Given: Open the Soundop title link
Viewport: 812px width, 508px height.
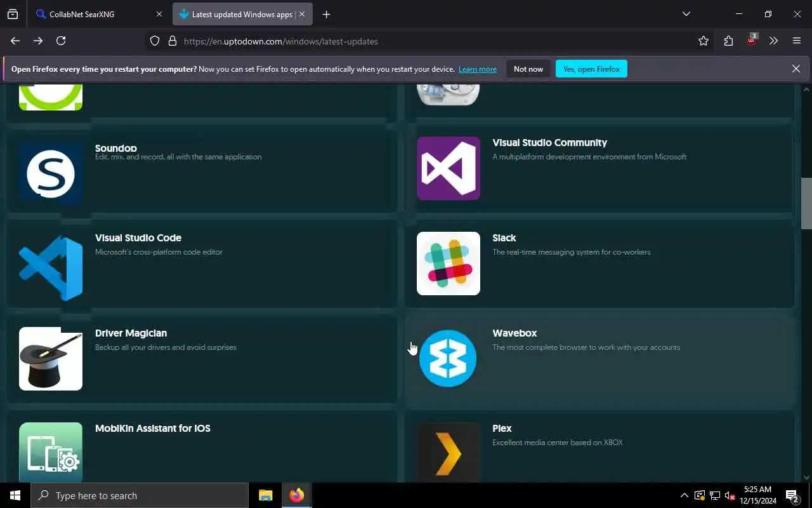Looking at the screenshot, I should (116, 148).
